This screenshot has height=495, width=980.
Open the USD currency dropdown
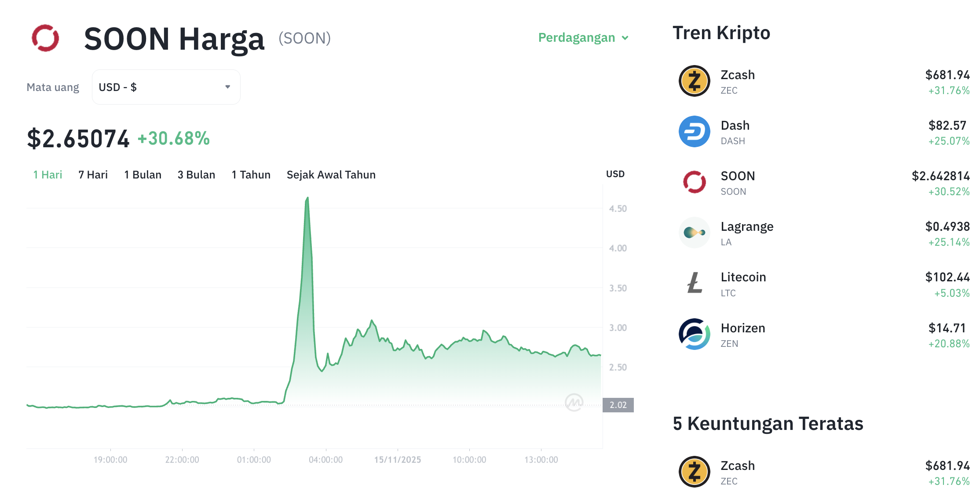(166, 87)
